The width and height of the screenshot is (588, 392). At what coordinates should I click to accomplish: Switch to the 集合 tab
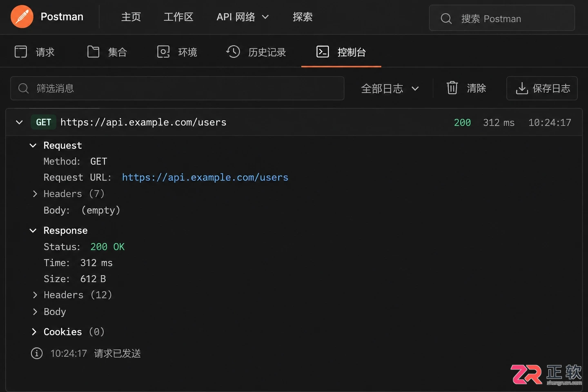tap(107, 52)
